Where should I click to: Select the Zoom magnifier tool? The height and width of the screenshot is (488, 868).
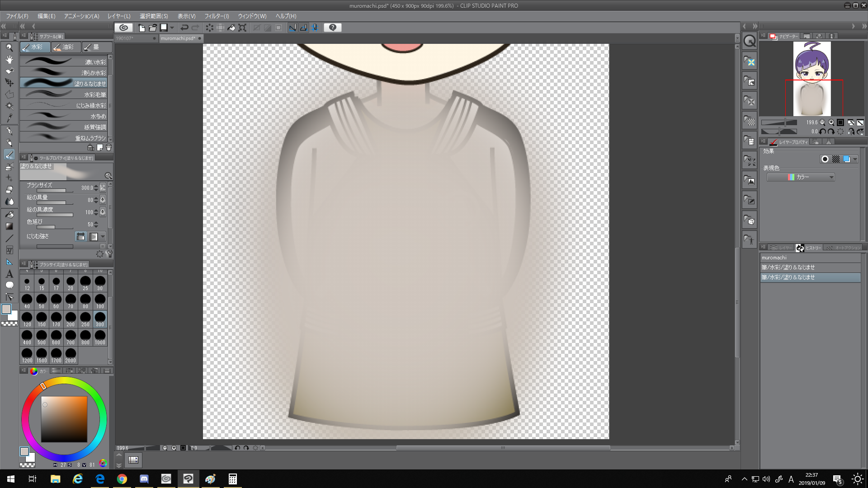pyautogui.click(x=9, y=47)
